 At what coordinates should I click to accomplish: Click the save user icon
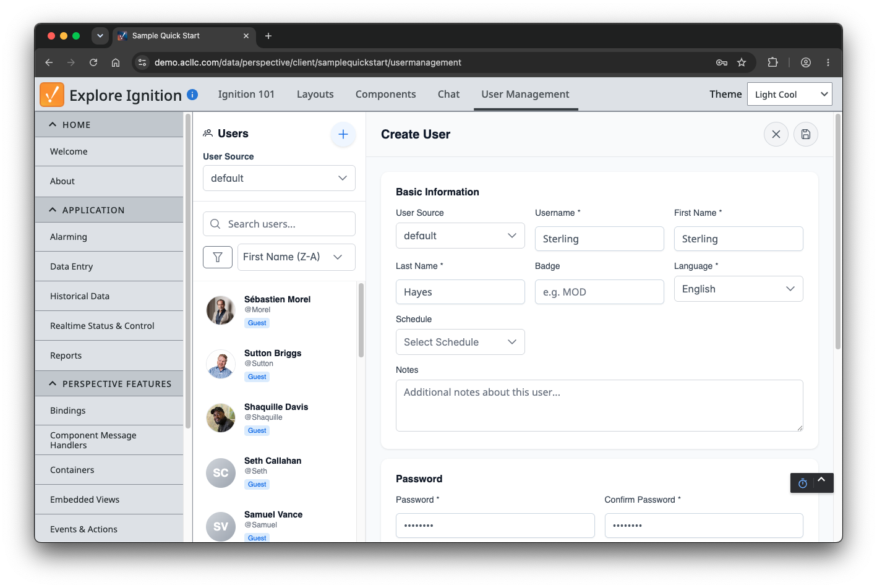coord(806,134)
